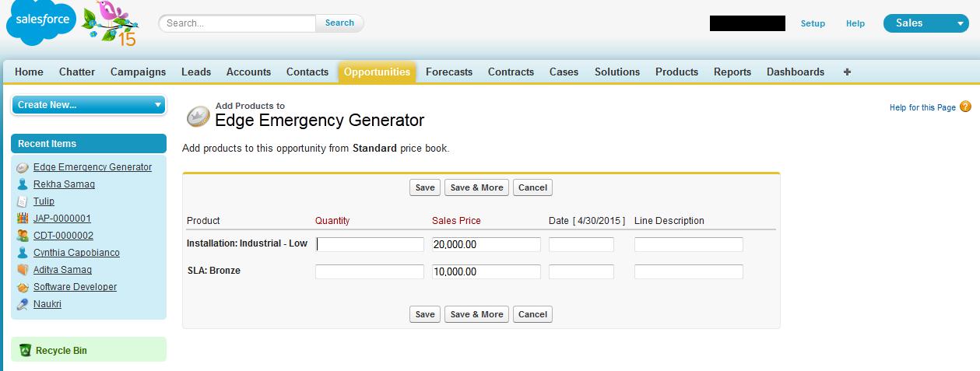
Task: Open the Products tab
Action: point(676,72)
